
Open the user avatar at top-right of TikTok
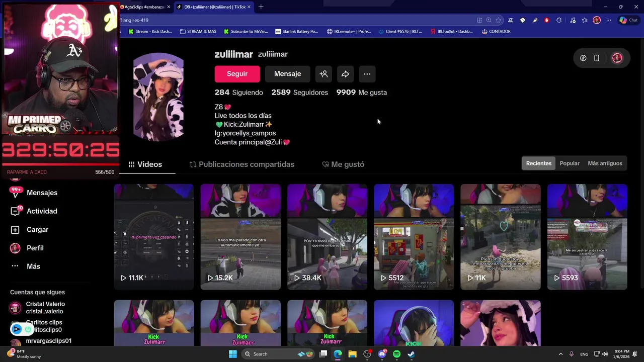tap(617, 58)
